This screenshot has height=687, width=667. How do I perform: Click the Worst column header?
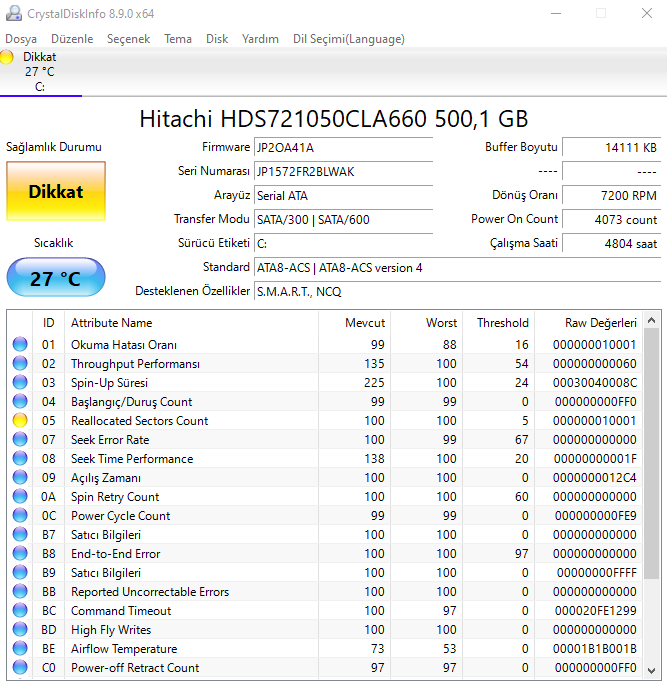tap(426, 323)
